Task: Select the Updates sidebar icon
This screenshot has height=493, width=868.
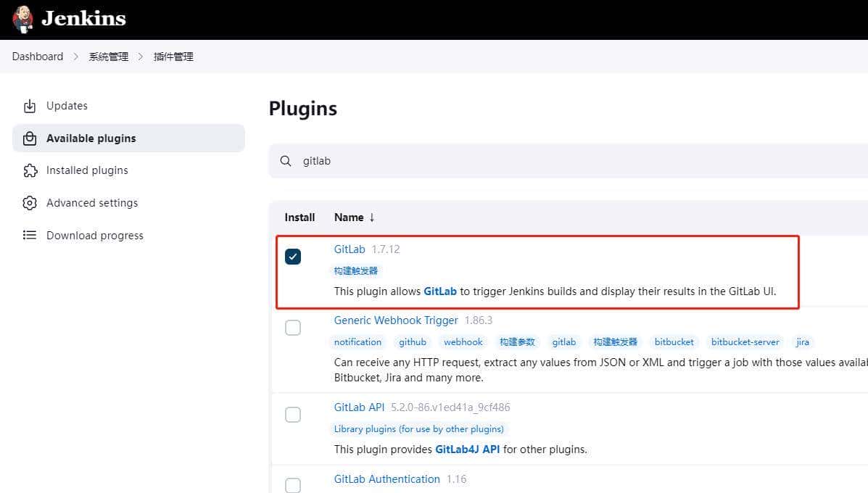Action: click(30, 106)
